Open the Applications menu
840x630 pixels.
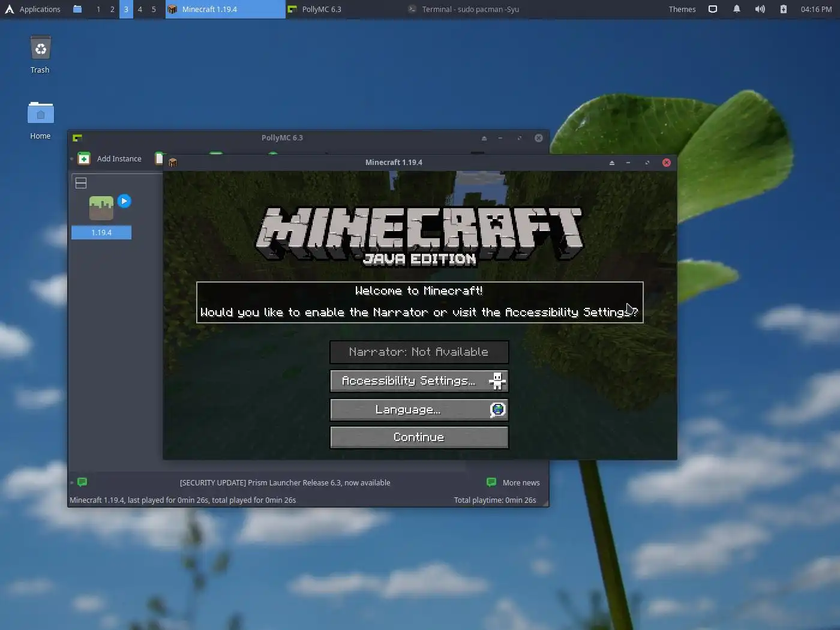(x=33, y=9)
